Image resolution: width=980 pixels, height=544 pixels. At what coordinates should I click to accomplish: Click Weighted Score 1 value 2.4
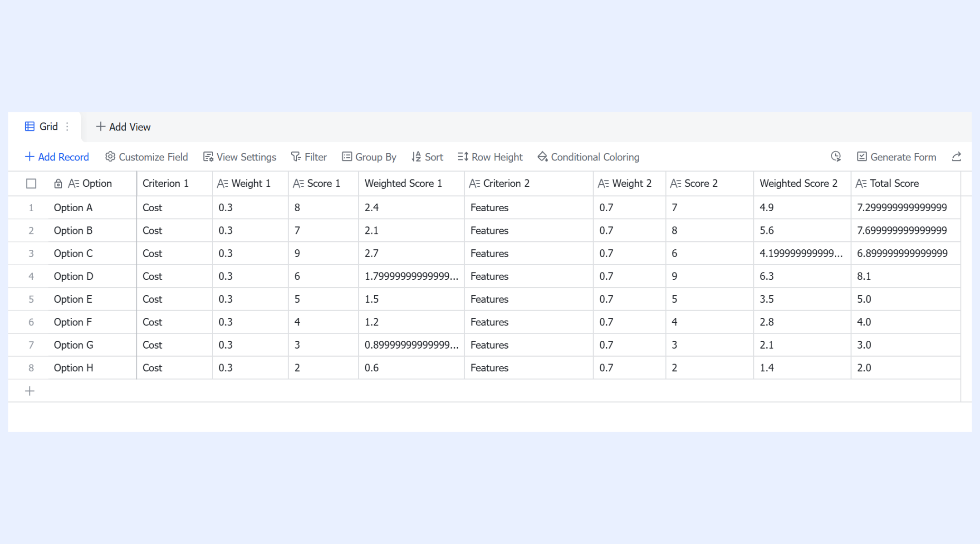pyautogui.click(x=412, y=208)
